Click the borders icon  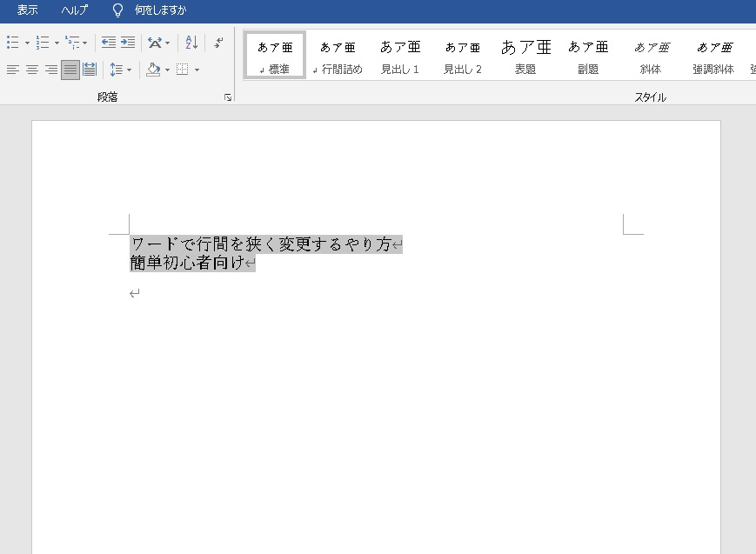pyautogui.click(x=182, y=70)
